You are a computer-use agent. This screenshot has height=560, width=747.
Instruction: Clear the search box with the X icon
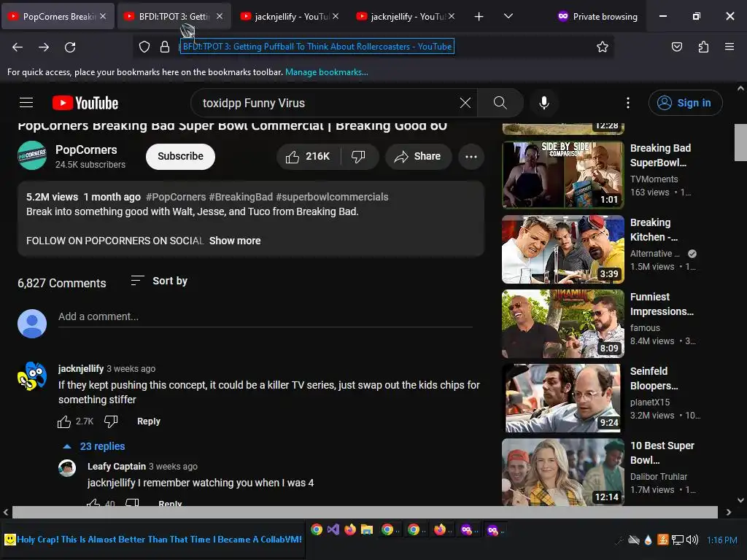coord(465,103)
